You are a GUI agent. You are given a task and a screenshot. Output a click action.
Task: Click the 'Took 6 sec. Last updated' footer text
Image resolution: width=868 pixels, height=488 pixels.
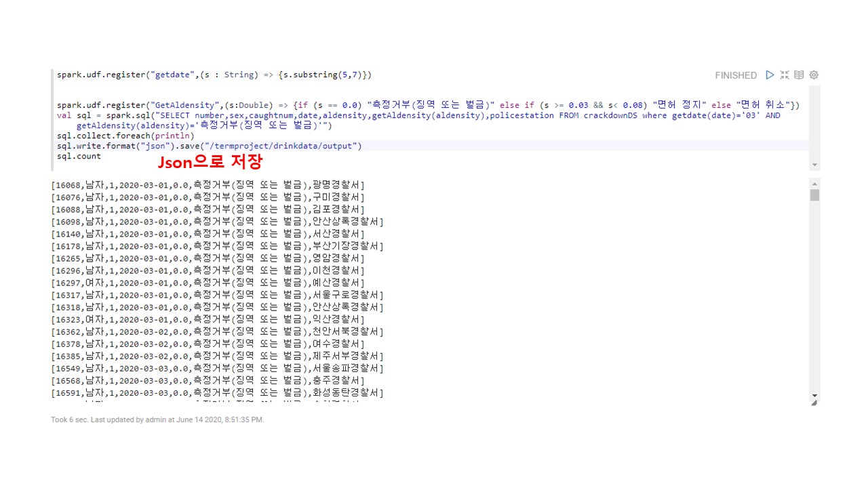click(x=157, y=420)
